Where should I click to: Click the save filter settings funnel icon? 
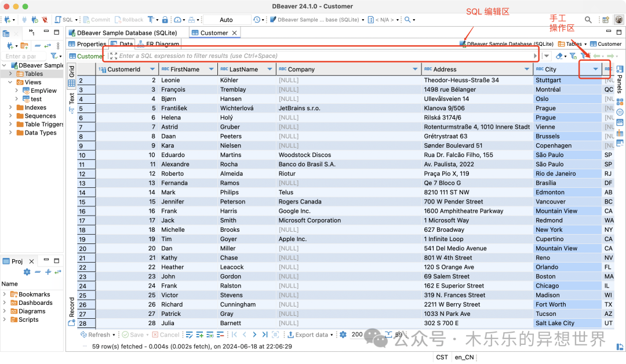(x=573, y=56)
